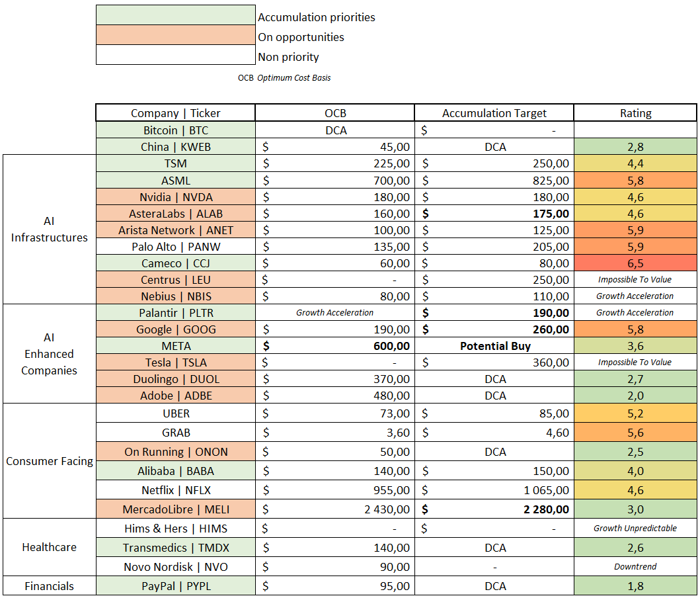Viewport: 700px width, 598px height.
Task: Click the 'Bitcoin | BTC' cell
Action: click(175, 130)
